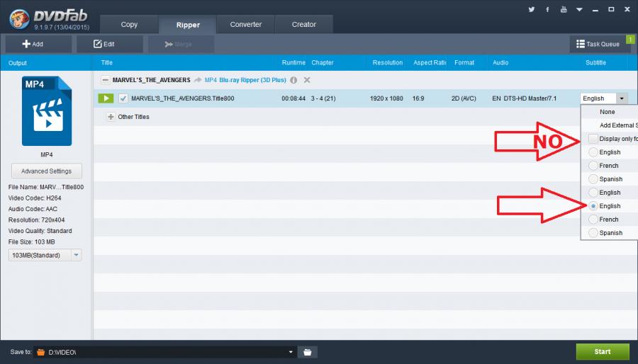Collapse the MARVEL'S_THE_AVENGERS source tree
This screenshot has width=638, height=364.
105,80
